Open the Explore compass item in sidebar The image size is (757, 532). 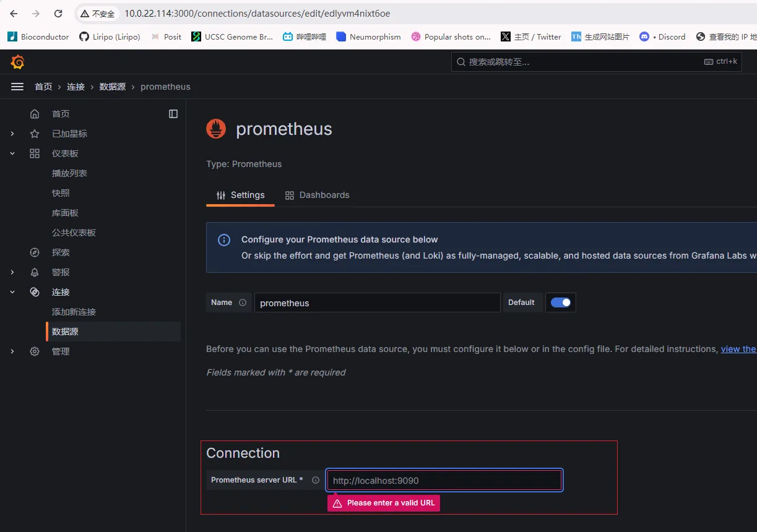pyautogui.click(x=61, y=252)
